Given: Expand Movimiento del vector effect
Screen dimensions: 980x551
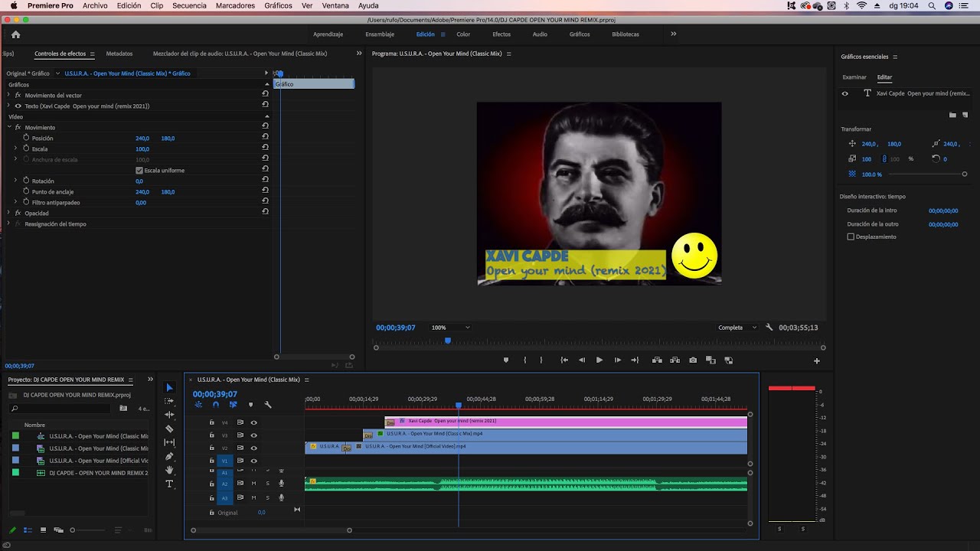Looking at the screenshot, I should click(x=8, y=95).
